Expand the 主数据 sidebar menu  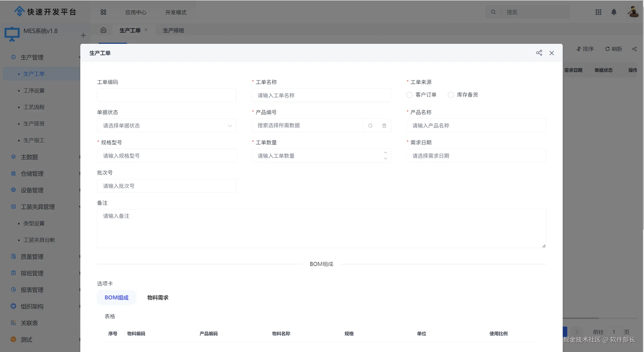pyautogui.click(x=29, y=157)
